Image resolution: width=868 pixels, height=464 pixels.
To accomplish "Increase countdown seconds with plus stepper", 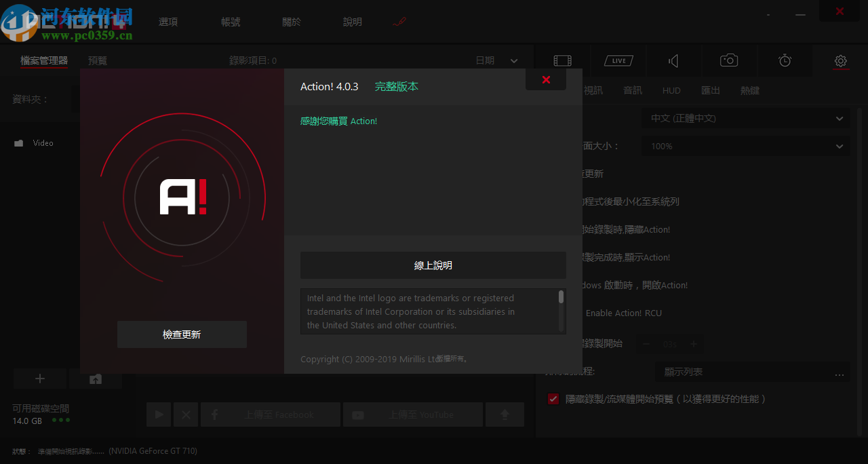I will 694,344.
